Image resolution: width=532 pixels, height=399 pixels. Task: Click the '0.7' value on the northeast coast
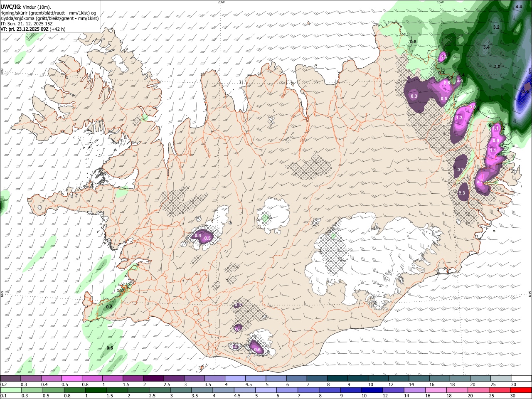coord(441,73)
